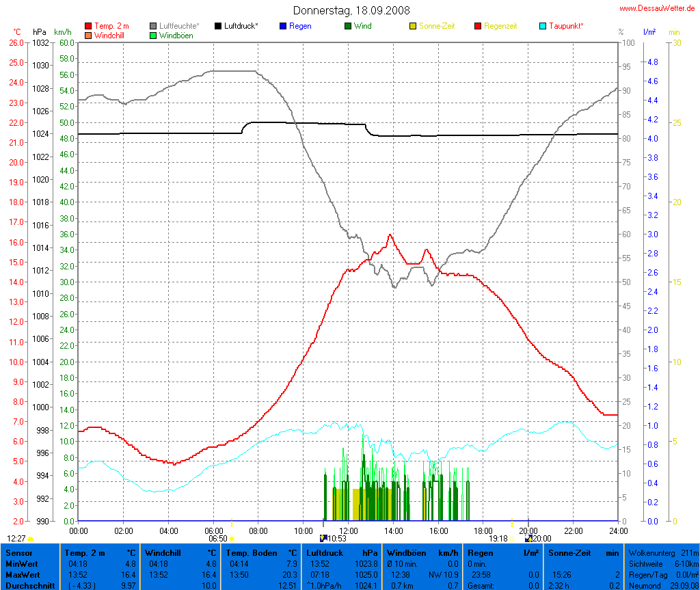The image size is (700, 590).
Task: Click the blue Regen legend square
Action: 283,26
